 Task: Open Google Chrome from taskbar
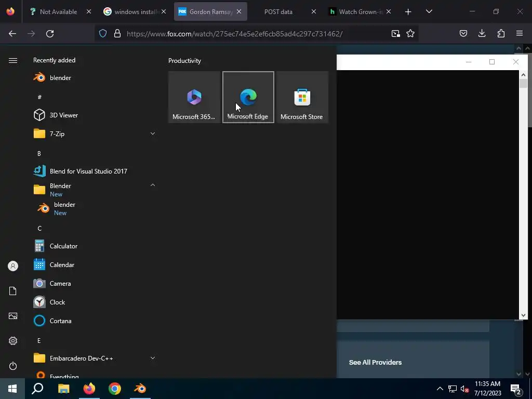pyautogui.click(x=115, y=389)
